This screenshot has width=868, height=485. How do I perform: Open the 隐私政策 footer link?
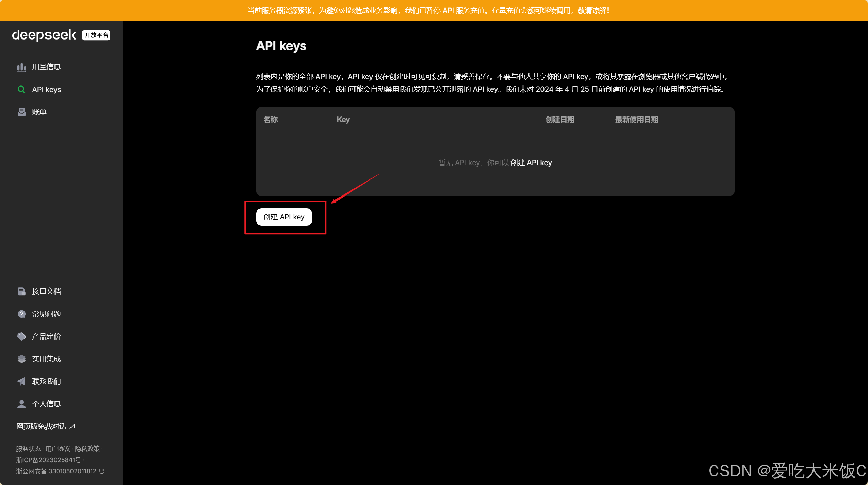pyautogui.click(x=87, y=449)
